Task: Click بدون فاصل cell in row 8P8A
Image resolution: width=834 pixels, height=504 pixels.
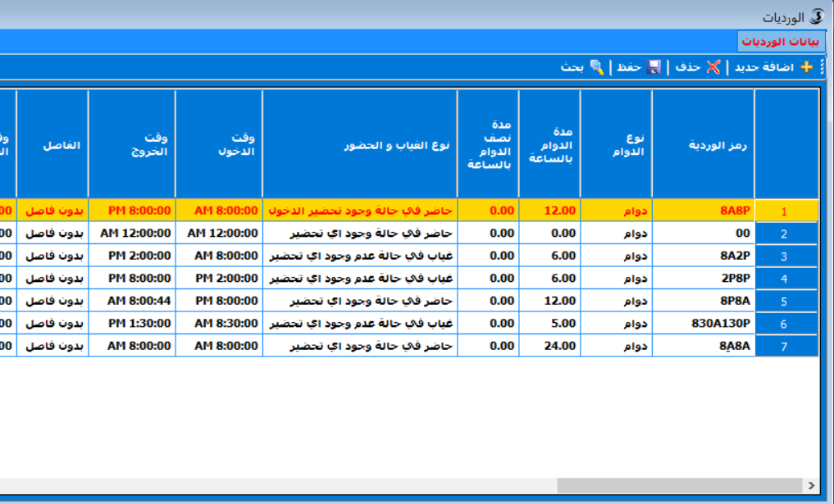Action: point(52,301)
